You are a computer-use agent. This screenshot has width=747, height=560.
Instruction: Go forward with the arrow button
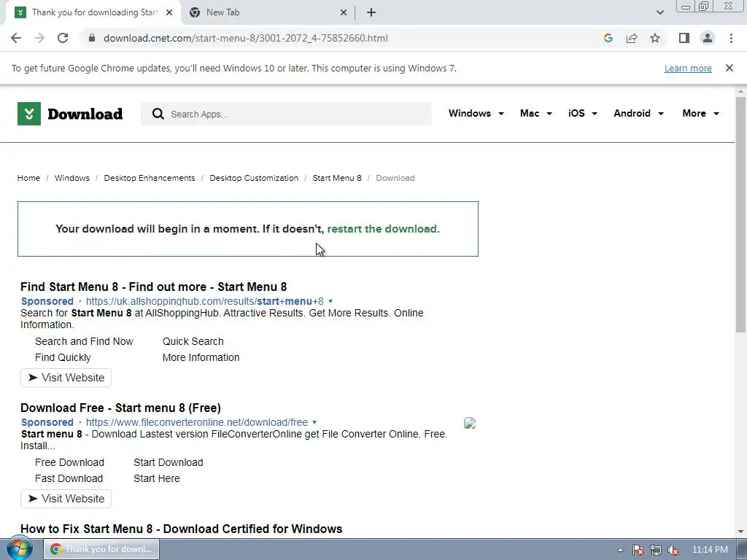coord(39,38)
